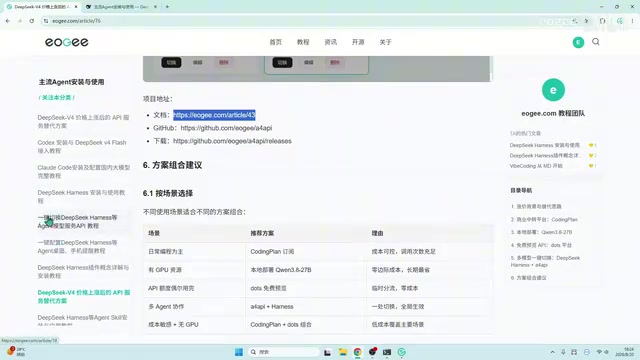Click the weather widget in taskbar
Image resolution: width=640 pixels, height=360 pixels.
(x=16, y=352)
